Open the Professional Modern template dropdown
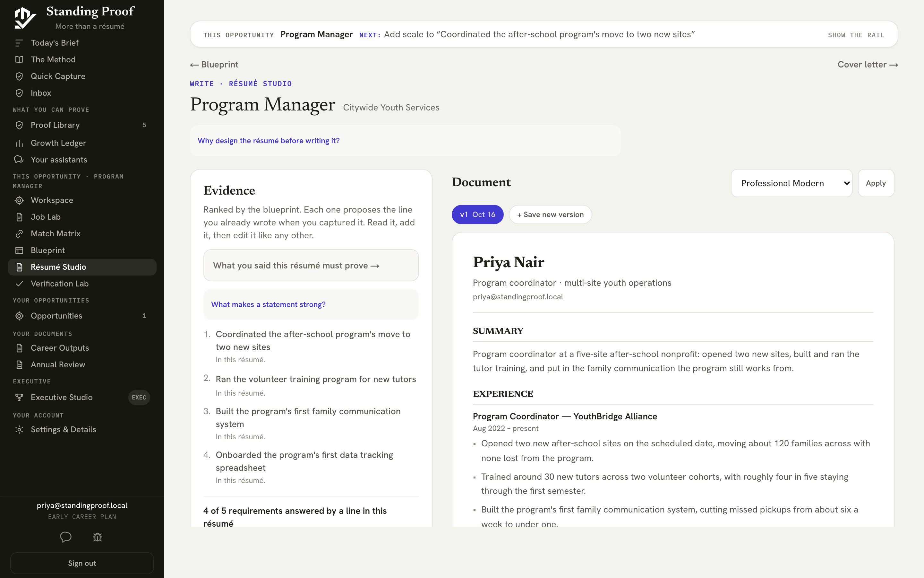 pyautogui.click(x=791, y=183)
